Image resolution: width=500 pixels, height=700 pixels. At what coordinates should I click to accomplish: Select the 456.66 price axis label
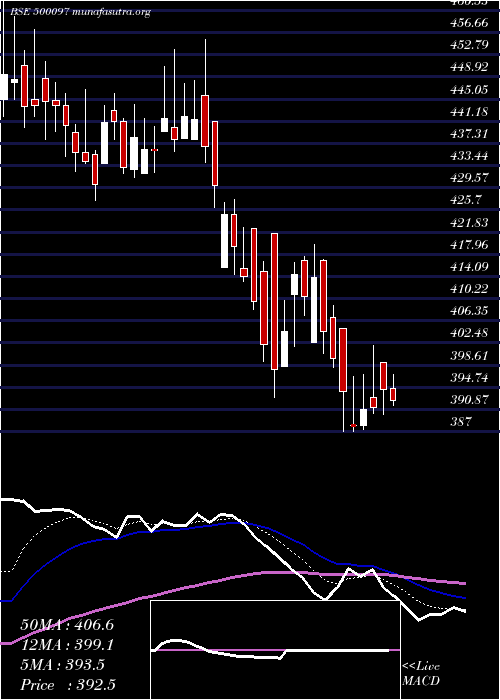coord(468,23)
